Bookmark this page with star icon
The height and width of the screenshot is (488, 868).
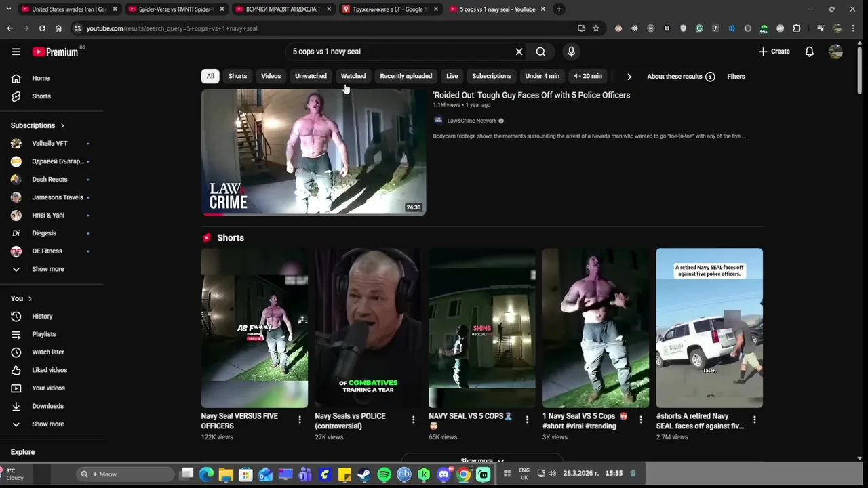(596, 28)
